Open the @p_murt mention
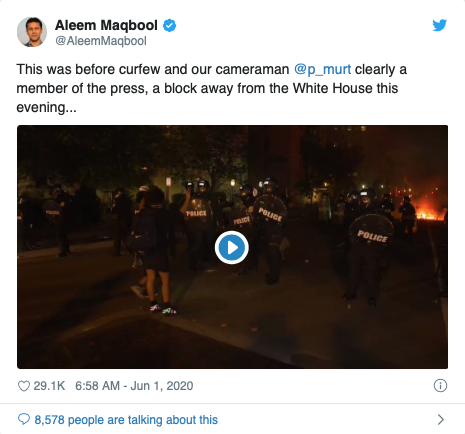This screenshot has height=434, width=465. (322, 69)
